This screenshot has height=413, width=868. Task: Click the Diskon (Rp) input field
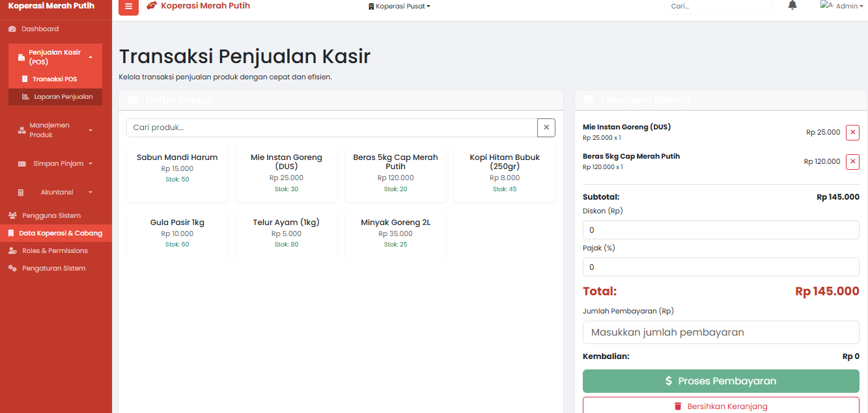click(721, 230)
